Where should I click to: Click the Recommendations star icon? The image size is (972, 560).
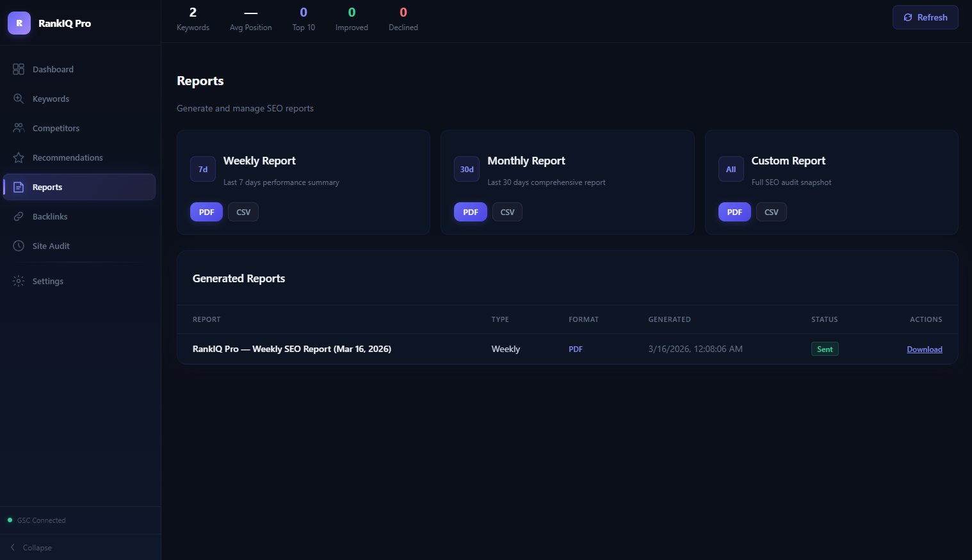point(19,157)
